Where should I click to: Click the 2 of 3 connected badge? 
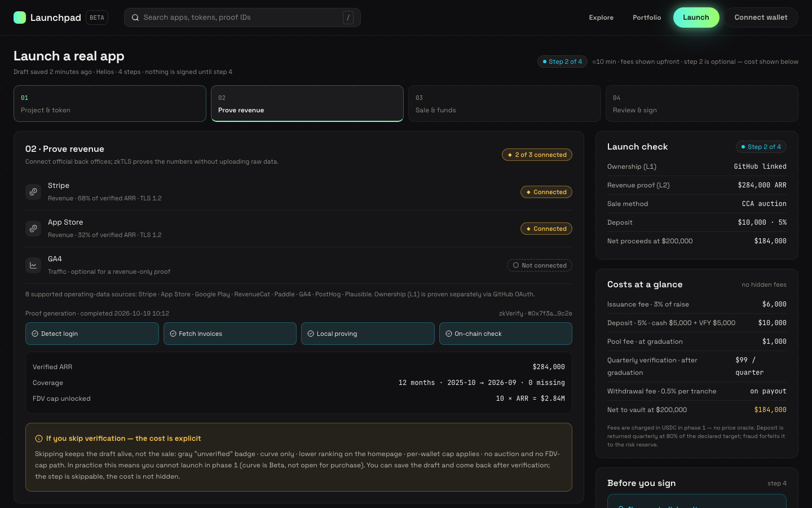537,155
